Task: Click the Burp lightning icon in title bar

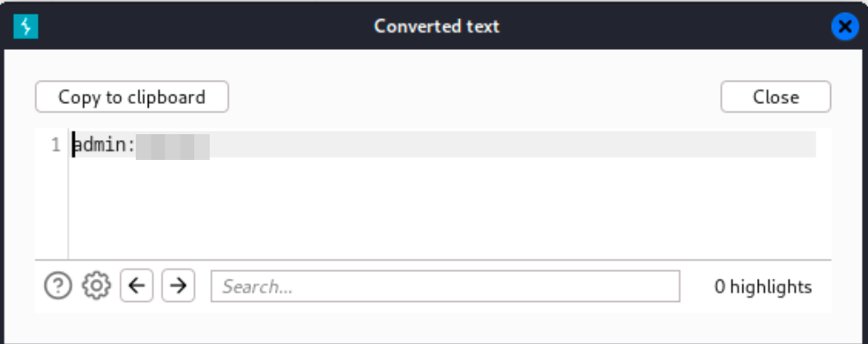Action: [x=26, y=27]
